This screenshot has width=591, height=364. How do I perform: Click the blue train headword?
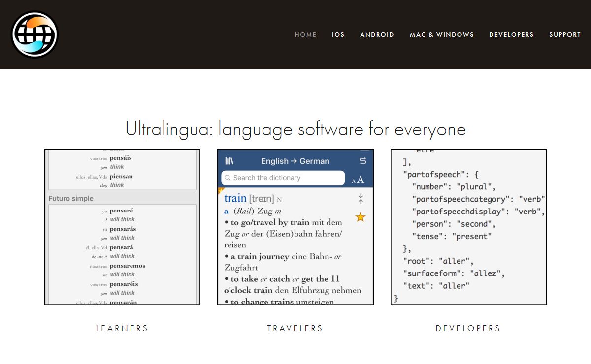pyautogui.click(x=235, y=198)
